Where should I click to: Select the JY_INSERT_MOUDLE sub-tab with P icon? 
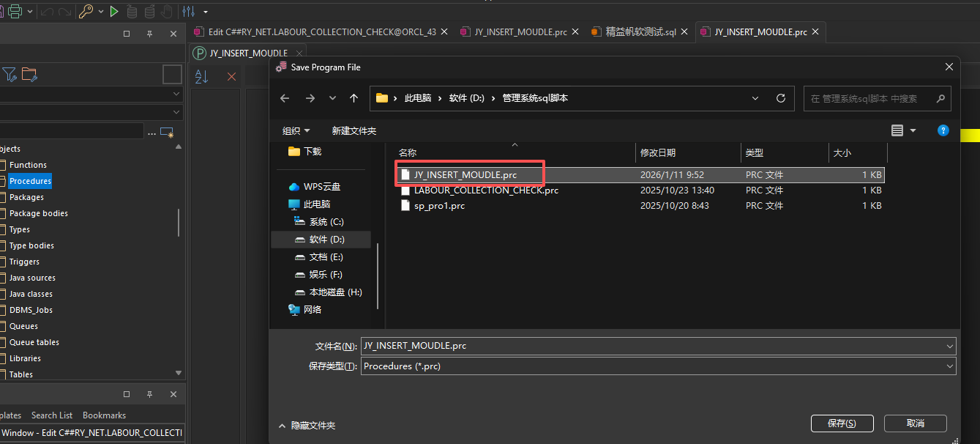pos(248,53)
